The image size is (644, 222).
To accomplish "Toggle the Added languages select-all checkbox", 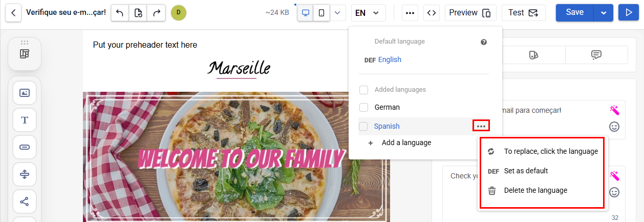I will [363, 90].
